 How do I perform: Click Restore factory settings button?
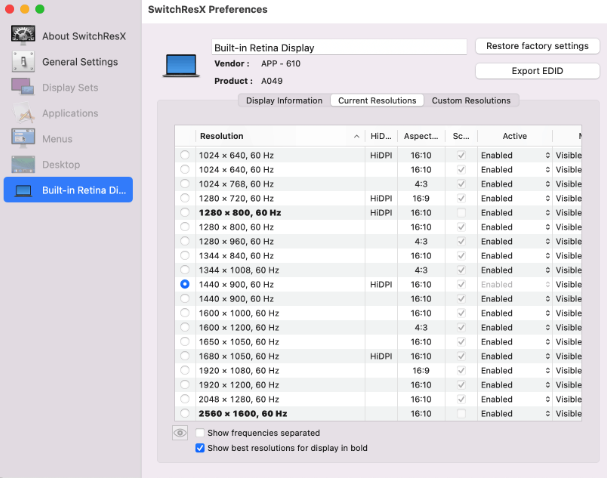[x=537, y=46]
